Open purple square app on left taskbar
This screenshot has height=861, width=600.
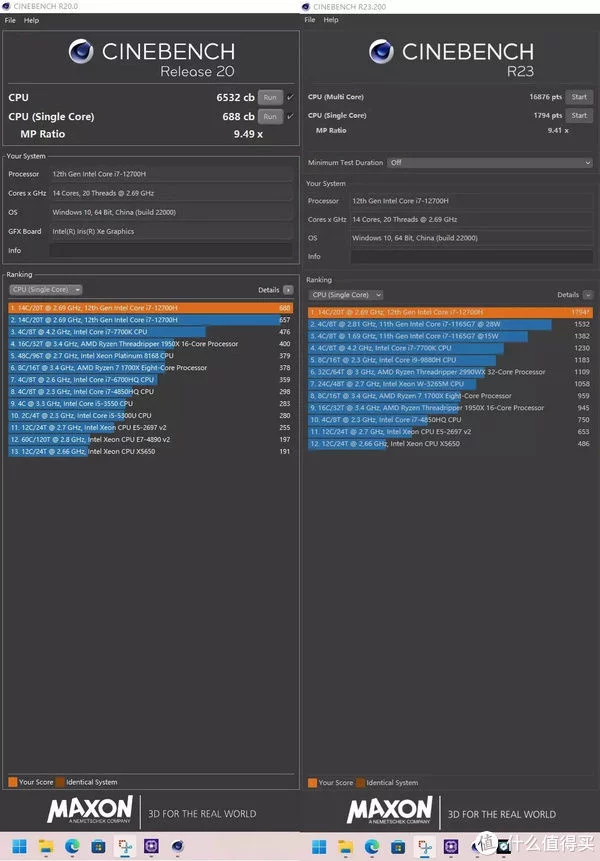[151, 846]
